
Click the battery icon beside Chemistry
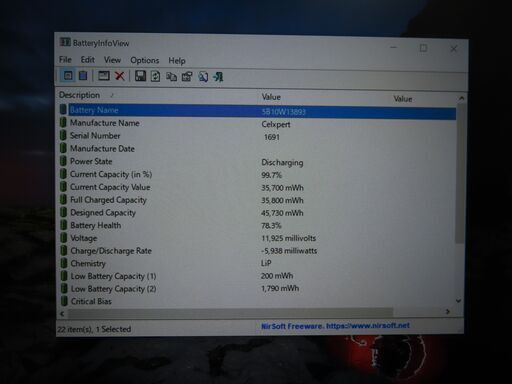point(64,263)
